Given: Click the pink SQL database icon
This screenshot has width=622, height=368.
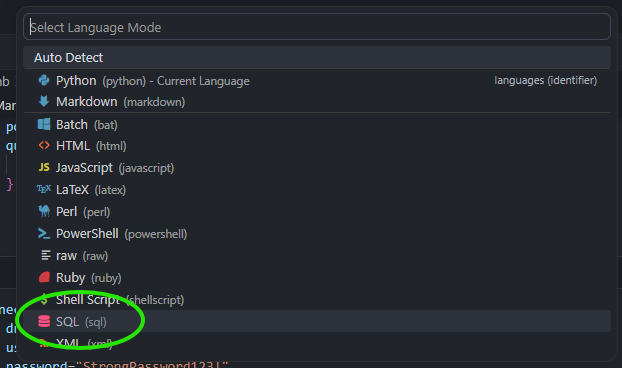Looking at the screenshot, I should pos(44,321).
